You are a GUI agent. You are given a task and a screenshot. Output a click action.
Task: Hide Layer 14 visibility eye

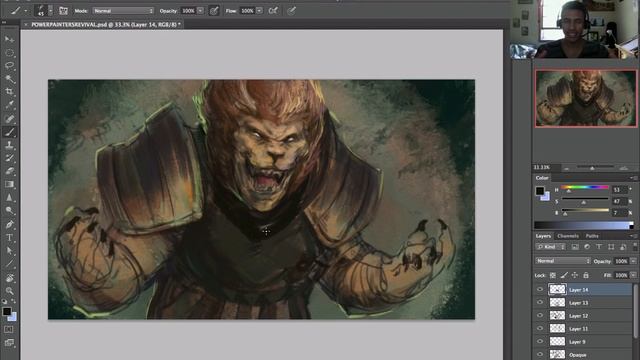pyautogui.click(x=540, y=289)
